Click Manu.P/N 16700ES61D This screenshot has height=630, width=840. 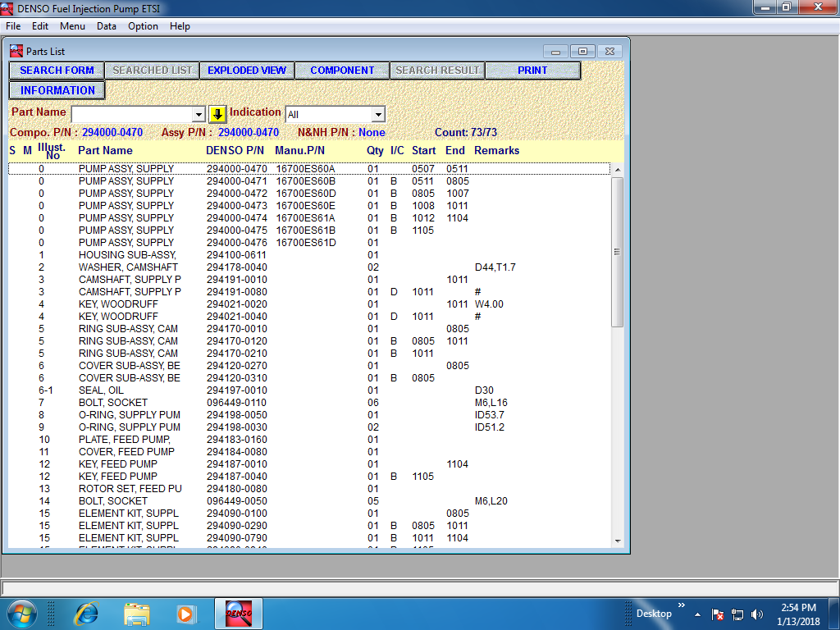tap(306, 243)
